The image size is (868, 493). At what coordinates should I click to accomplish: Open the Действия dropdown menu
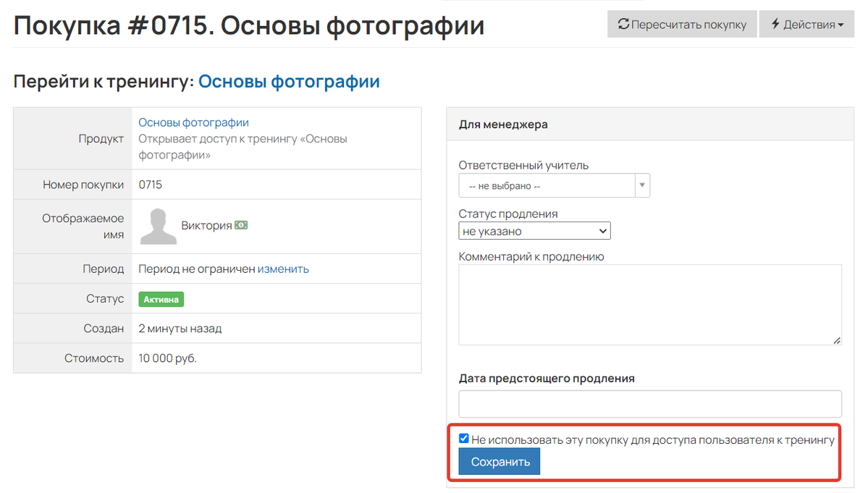(x=806, y=25)
